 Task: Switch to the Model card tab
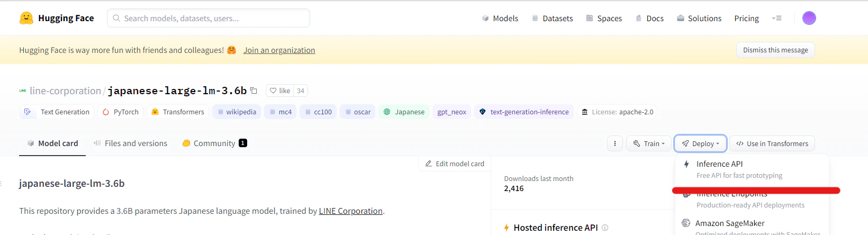52,143
